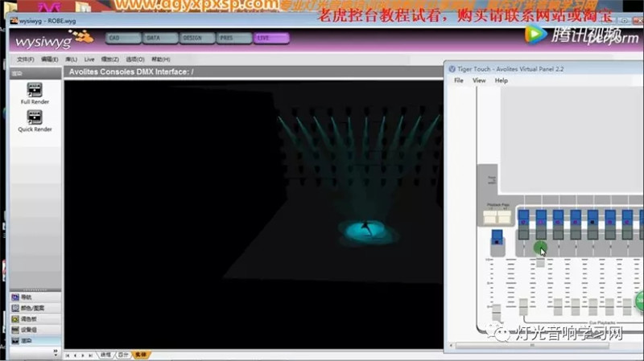Open the 编辑(E) menu
644x361 pixels.
click(50, 59)
